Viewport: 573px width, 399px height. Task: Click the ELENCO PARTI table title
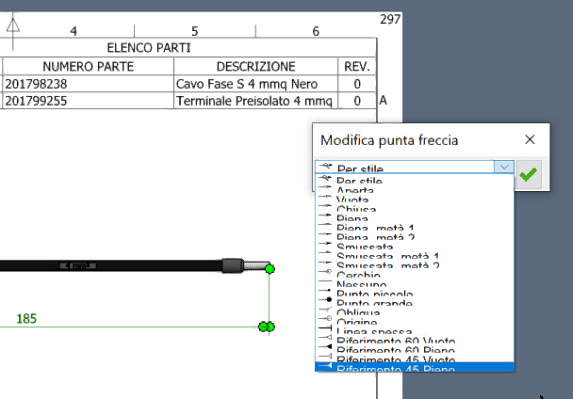(149, 48)
